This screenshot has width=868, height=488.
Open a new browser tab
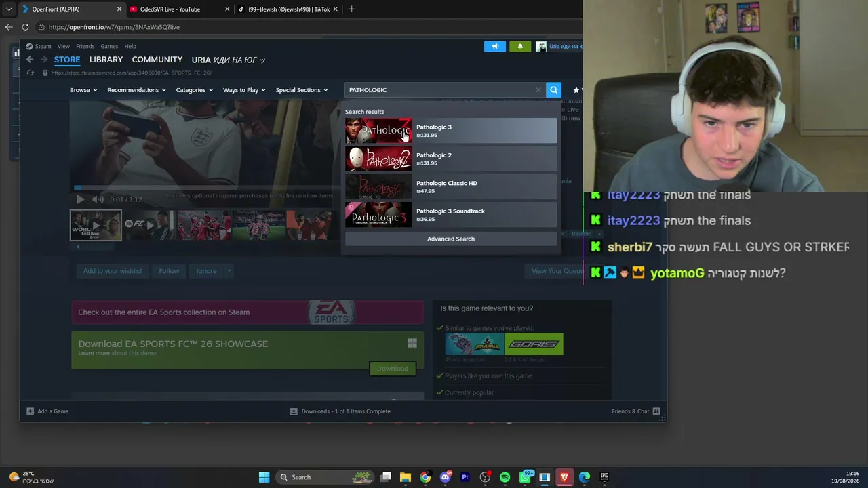351,9
